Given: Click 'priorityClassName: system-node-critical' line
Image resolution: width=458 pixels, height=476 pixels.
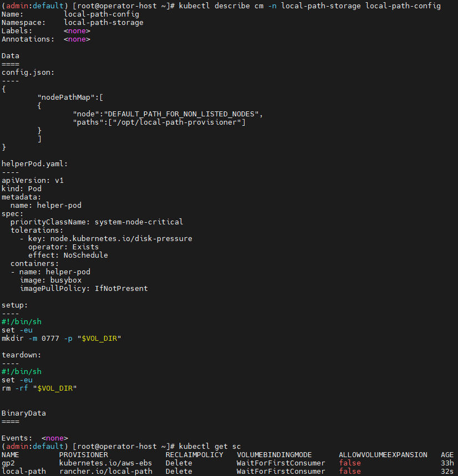Looking at the screenshot, I should (x=96, y=222).
